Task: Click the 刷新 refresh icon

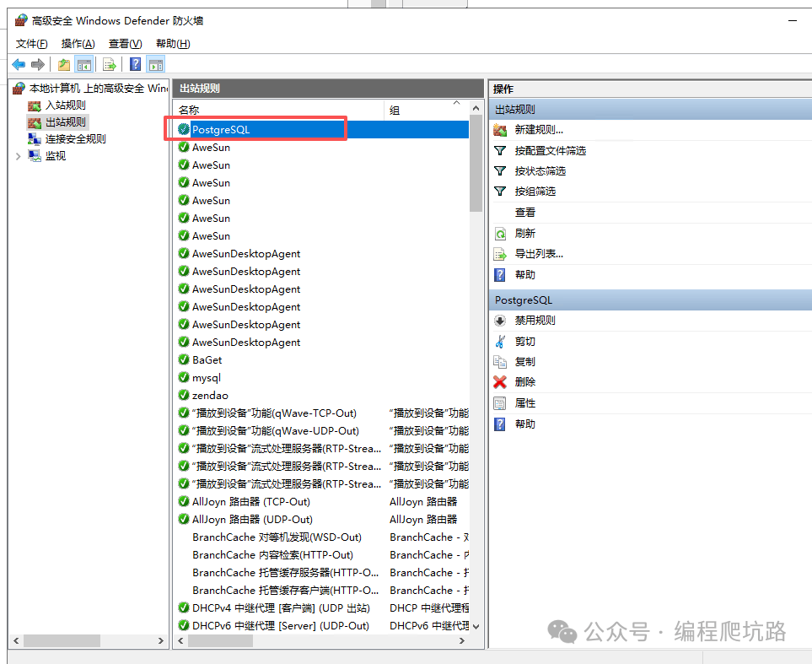Action: [x=500, y=234]
